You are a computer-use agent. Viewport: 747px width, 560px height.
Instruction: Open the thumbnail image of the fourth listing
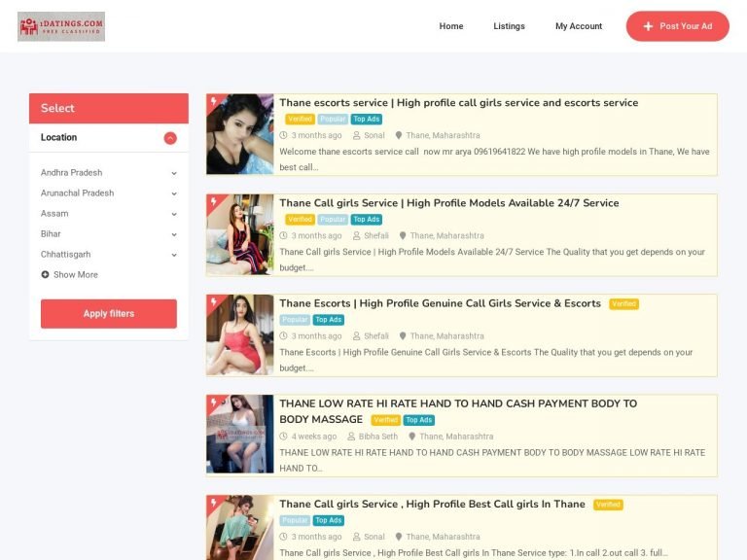point(240,435)
